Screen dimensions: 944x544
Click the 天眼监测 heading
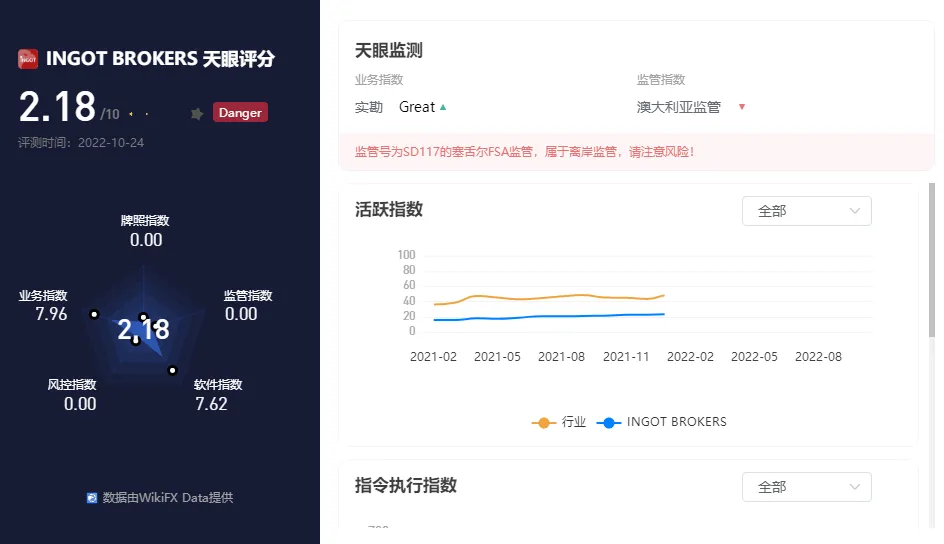tap(389, 51)
